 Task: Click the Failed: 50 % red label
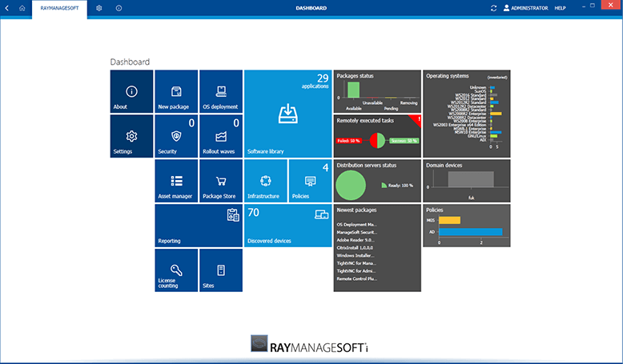(348, 141)
